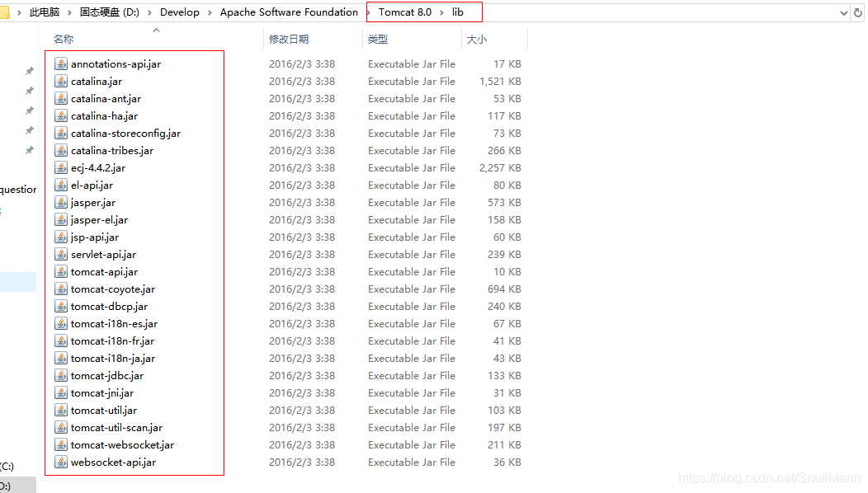This screenshot has width=868, height=493.
Task: Click the tomcat-i18n-ja.jar file icon
Action: tap(61, 359)
